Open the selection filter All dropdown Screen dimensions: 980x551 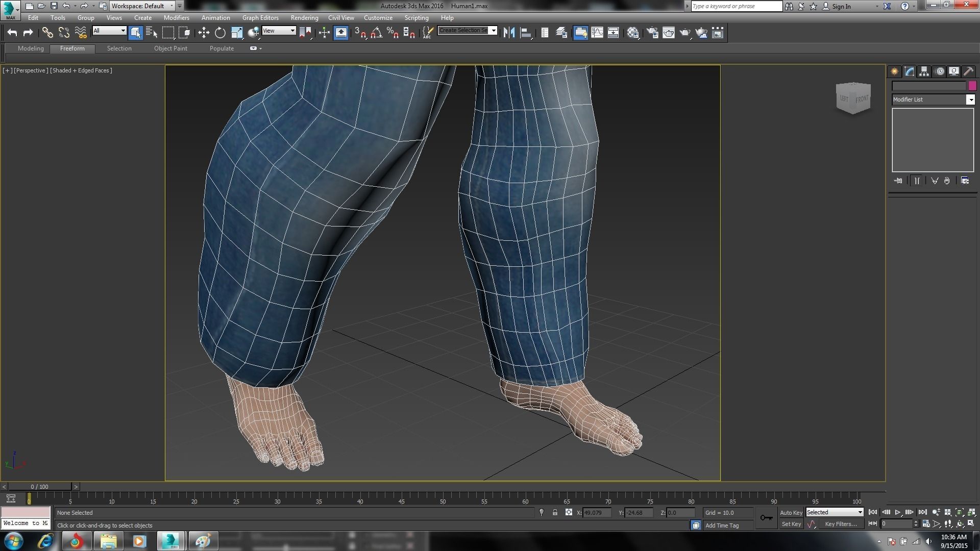point(109,31)
